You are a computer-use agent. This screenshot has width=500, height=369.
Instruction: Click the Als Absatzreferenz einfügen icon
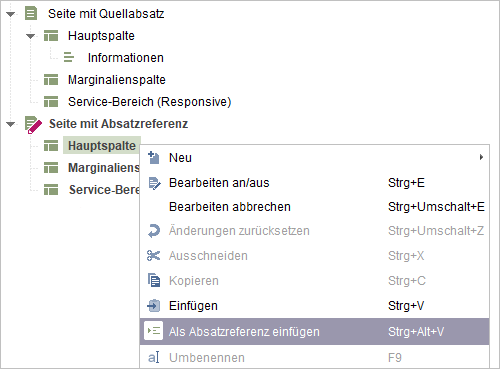pos(154,331)
